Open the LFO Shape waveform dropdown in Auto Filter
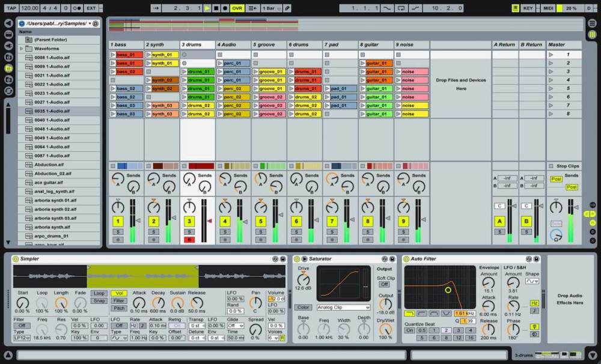Image resolution: width=601 pixels, height=364 pixels. pos(532,282)
